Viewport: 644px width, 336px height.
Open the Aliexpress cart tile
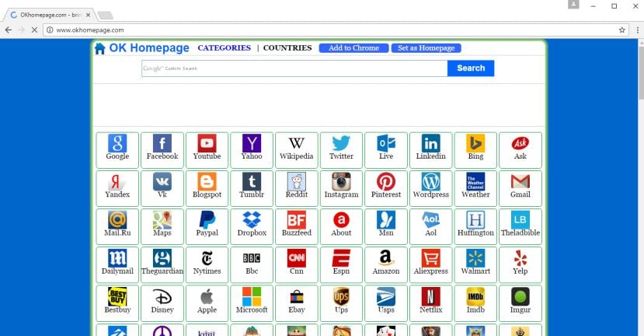[x=431, y=265]
